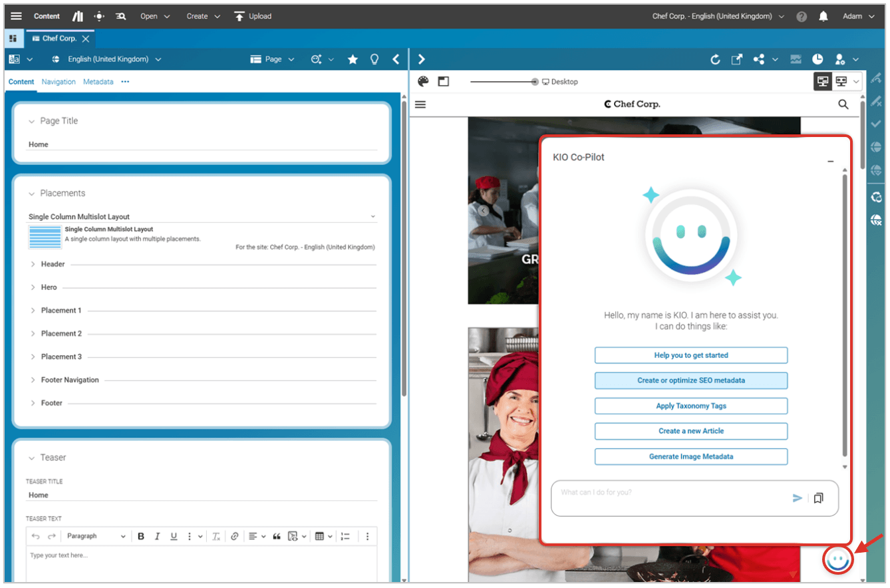Switch to the Navigation tab
This screenshot has height=588, width=890.
(59, 82)
